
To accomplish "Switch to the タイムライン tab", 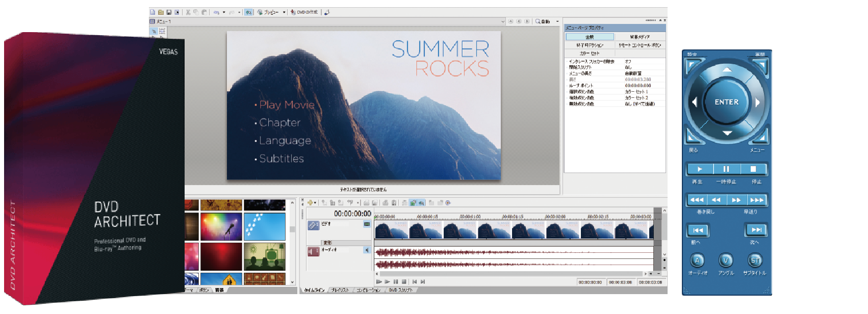I will pos(314,290).
